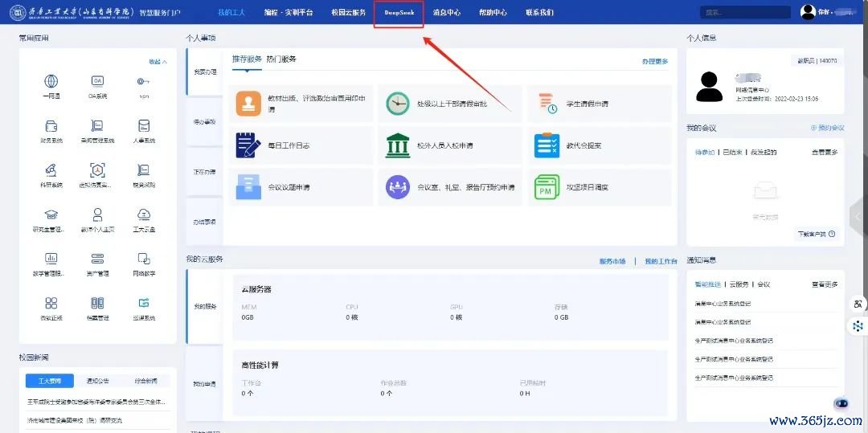
Task: Select 待办事项 side tab
Action: (205, 121)
